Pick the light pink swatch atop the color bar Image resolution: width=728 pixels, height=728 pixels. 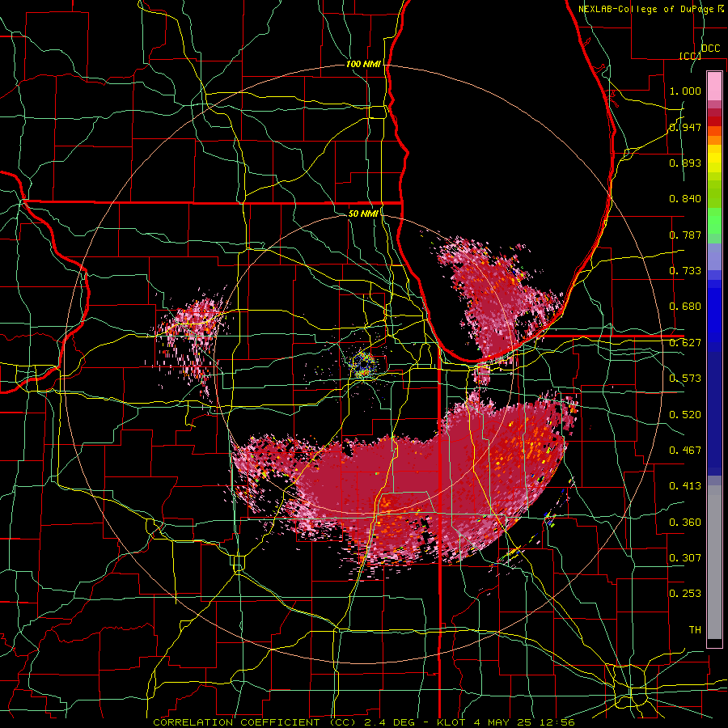pyautogui.click(x=714, y=87)
